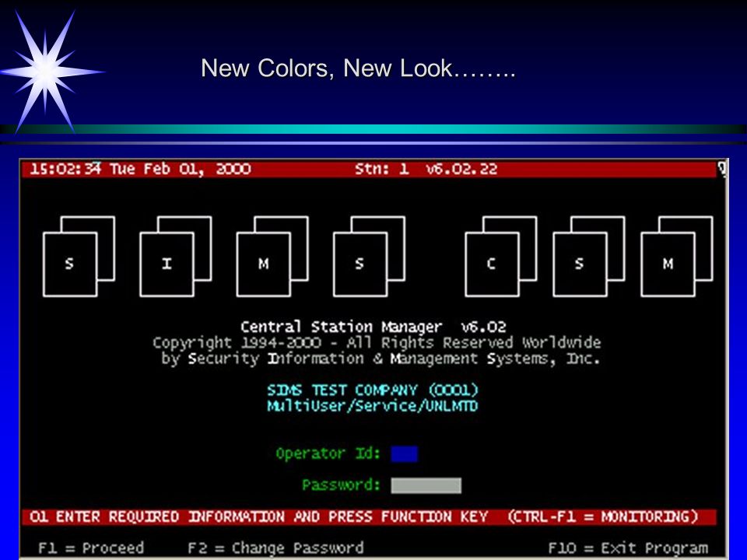The image size is (747, 560).
Task: Click the Operator Id: label
Action: (x=328, y=453)
